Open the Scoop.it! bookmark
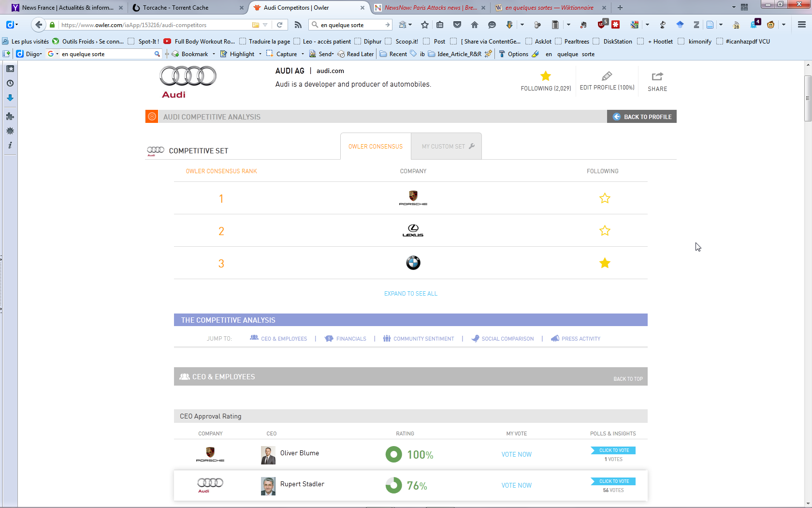This screenshot has width=812, height=508. [x=402, y=41]
